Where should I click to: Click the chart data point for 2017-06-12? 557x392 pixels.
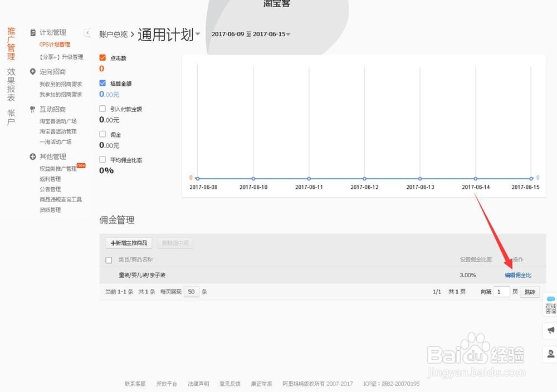[364, 179]
